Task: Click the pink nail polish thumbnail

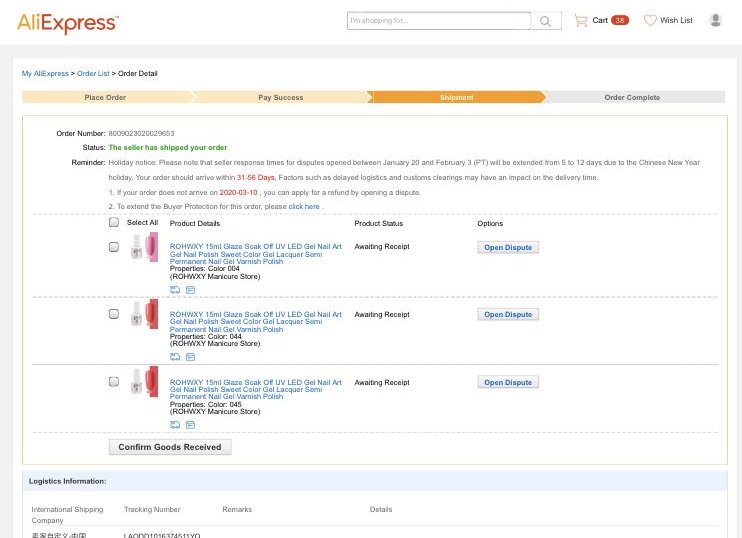Action: 144,247
